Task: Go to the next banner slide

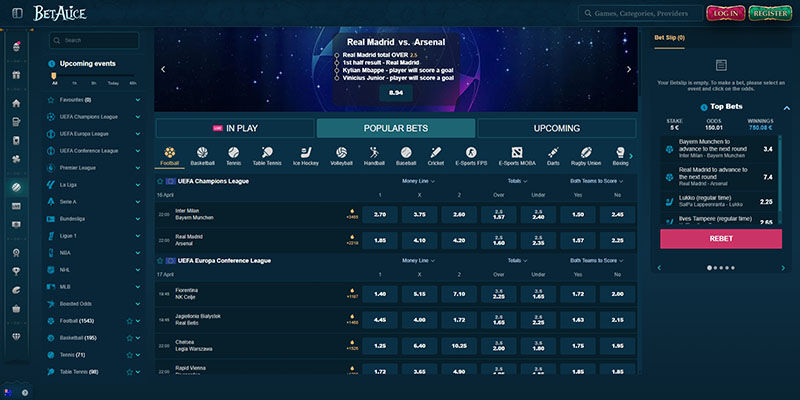Action: [x=629, y=69]
